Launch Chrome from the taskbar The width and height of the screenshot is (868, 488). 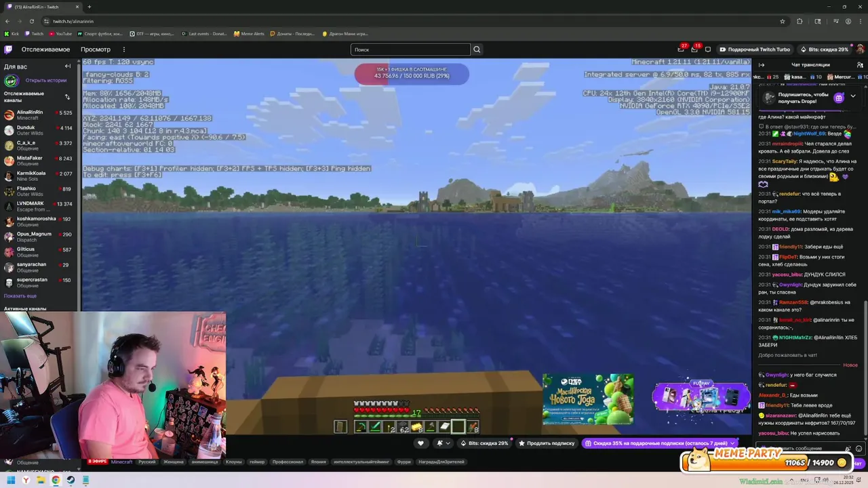point(56,481)
